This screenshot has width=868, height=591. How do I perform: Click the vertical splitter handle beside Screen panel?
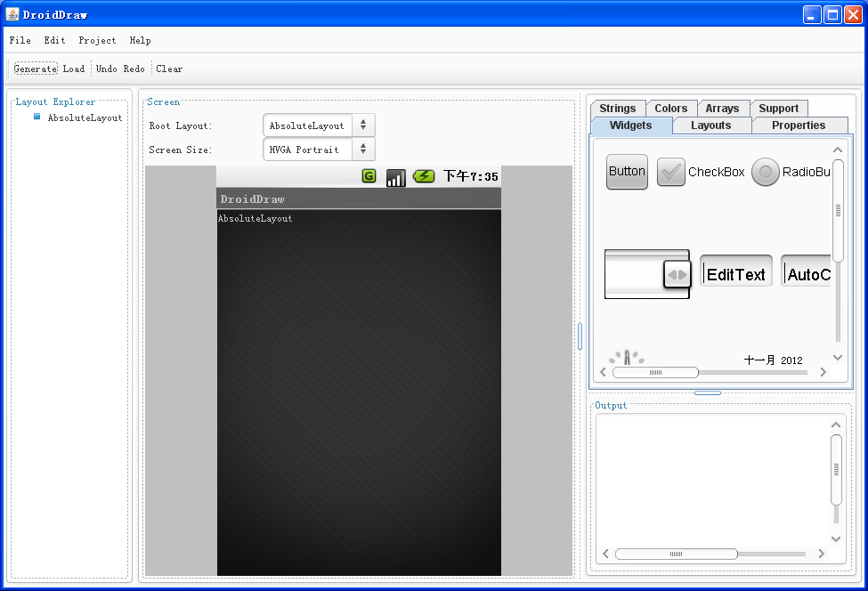click(x=580, y=336)
